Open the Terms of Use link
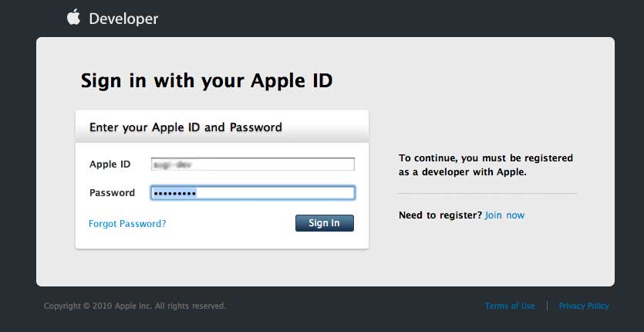644x332 pixels. [510, 307]
